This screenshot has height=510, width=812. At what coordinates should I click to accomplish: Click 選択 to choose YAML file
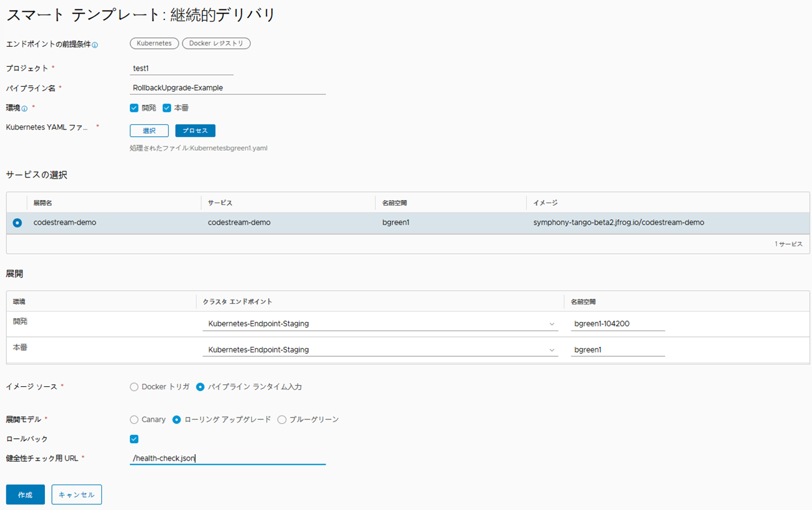(x=149, y=131)
